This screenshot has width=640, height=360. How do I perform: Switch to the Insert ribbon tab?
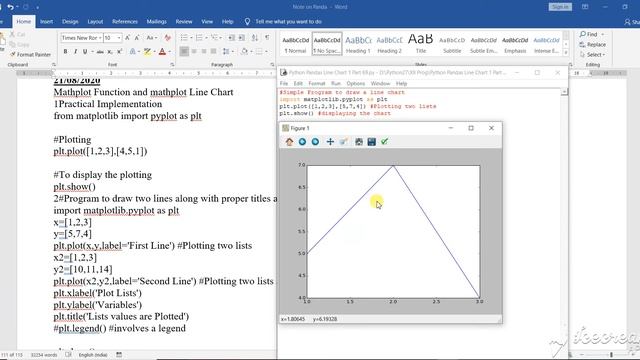pos(46,22)
